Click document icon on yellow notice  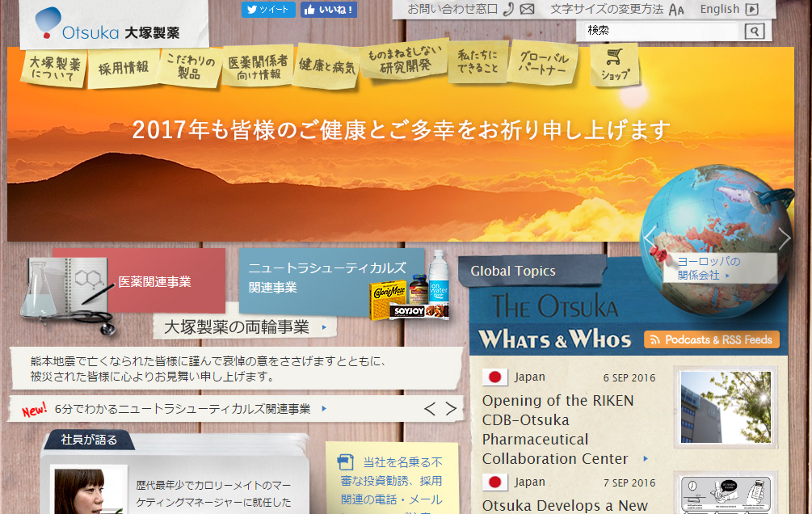click(x=346, y=461)
